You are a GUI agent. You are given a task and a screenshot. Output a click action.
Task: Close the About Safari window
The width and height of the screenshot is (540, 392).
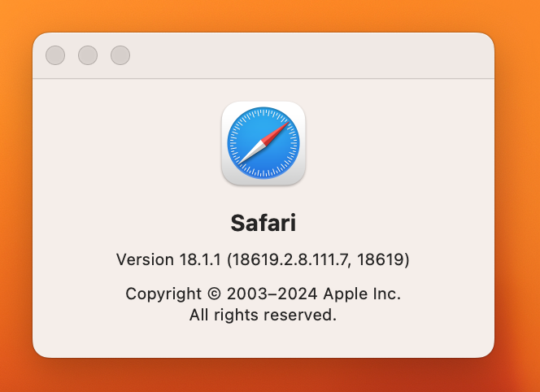[x=55, y=55]
